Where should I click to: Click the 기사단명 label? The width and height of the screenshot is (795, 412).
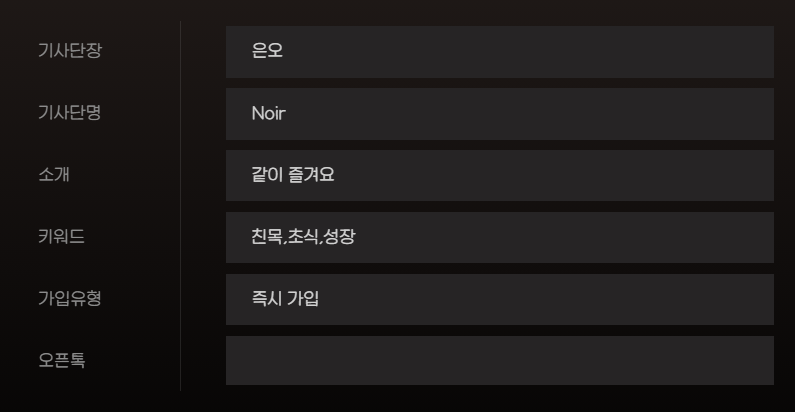coord(69,113)
